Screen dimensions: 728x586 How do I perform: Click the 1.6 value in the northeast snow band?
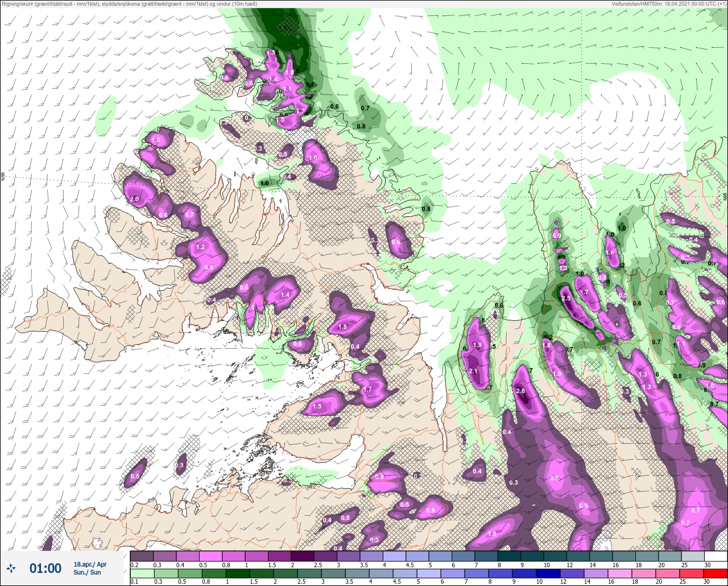coord(611,253)
